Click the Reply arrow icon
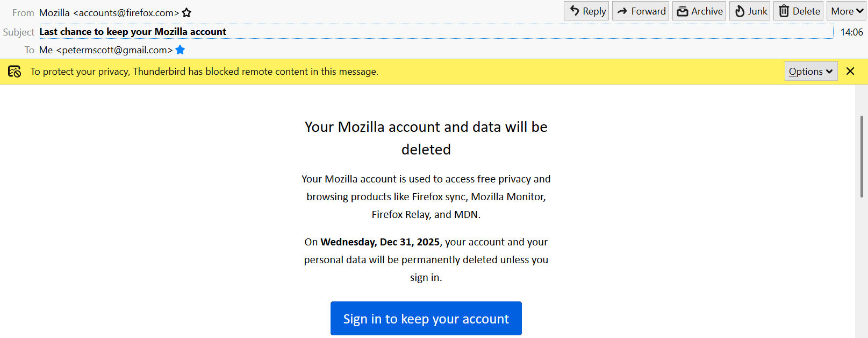The width and height of the screenshot is (868, 338). [x=575, y=11]
